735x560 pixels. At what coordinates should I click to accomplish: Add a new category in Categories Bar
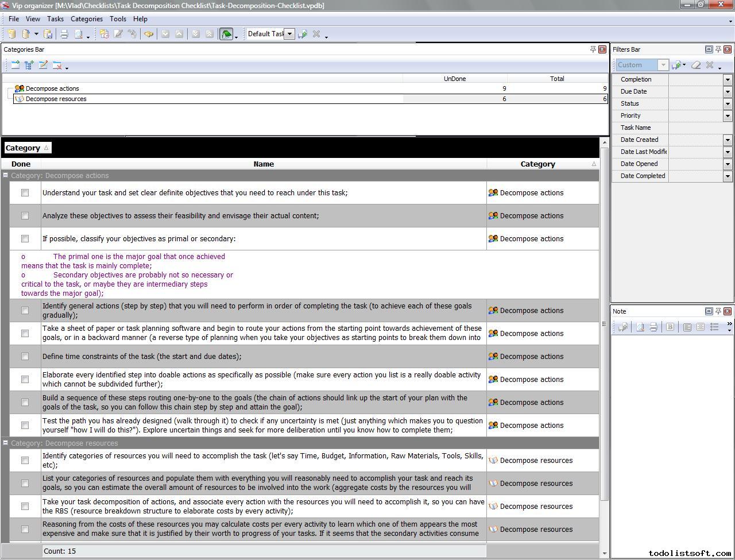(x=15, y=65)
